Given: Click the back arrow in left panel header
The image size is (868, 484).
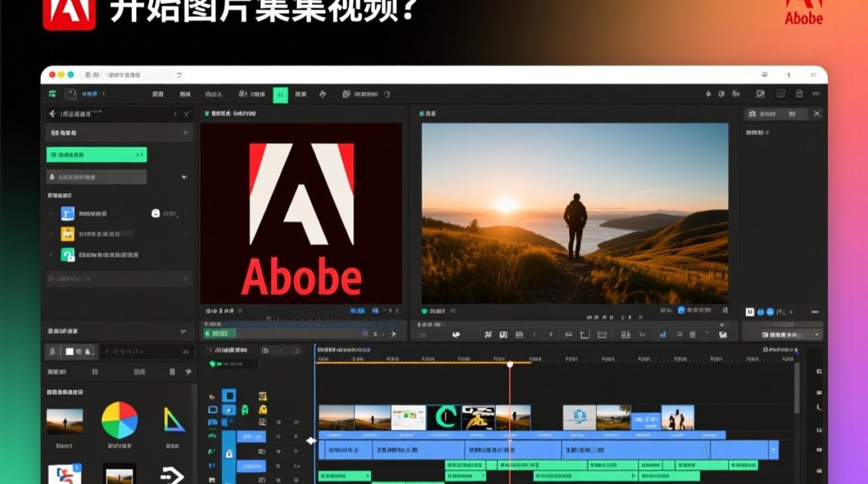Looking at the screenshot, I should (x=52, y=114).
